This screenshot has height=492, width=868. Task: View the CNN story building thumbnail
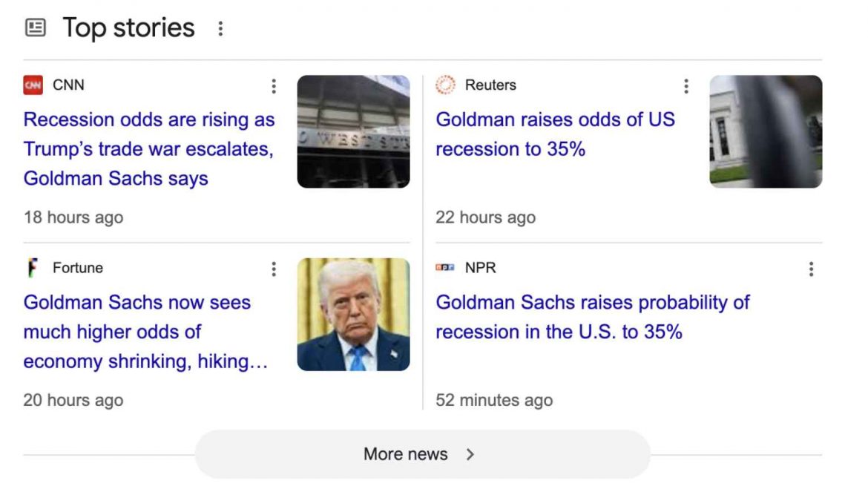354,131
